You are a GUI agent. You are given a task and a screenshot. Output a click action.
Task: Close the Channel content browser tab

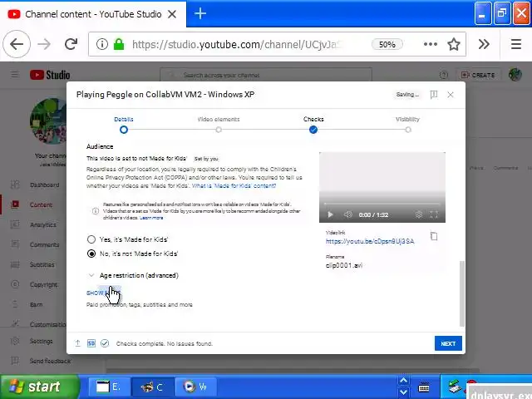click(x=172, y=14)
